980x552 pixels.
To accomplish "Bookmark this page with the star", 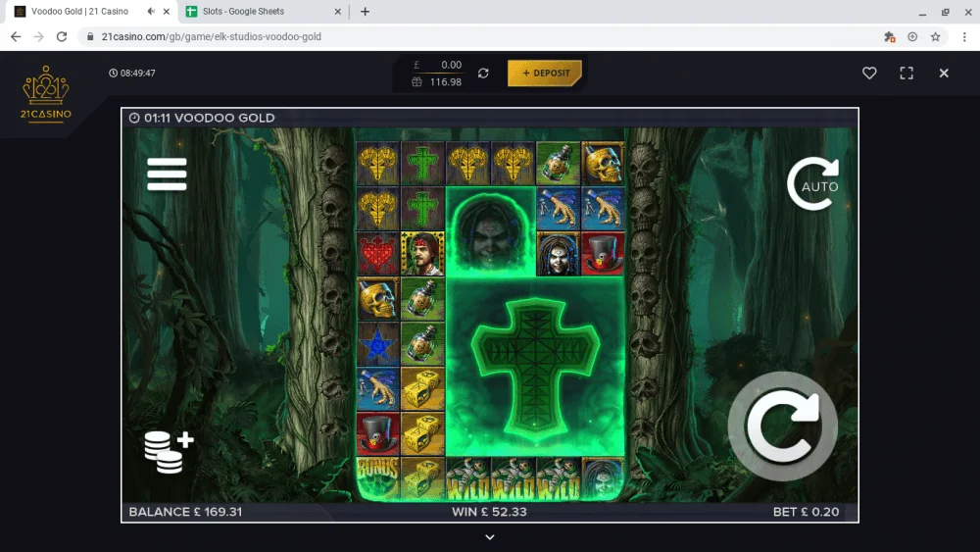I will 935,37.
